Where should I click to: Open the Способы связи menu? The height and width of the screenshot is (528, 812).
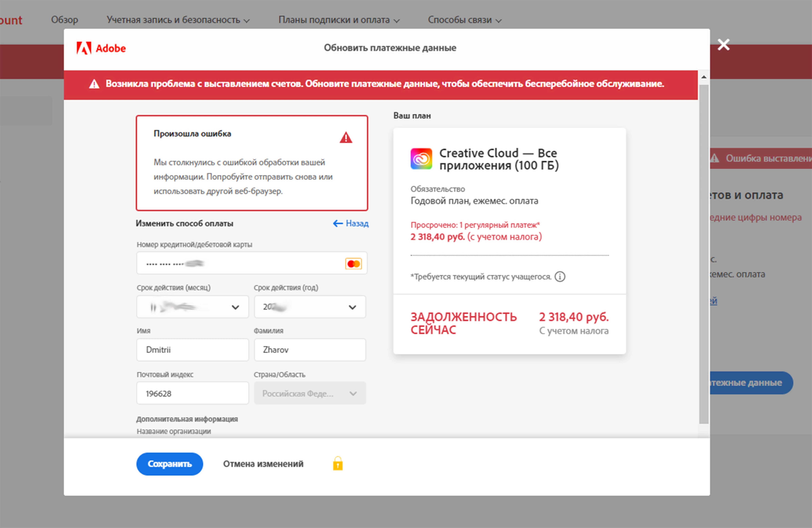(464, 20)
